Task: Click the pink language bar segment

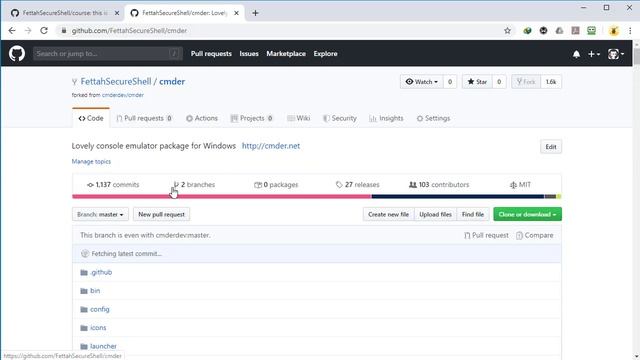Action: pyautogui.click(x=222, y=196)
